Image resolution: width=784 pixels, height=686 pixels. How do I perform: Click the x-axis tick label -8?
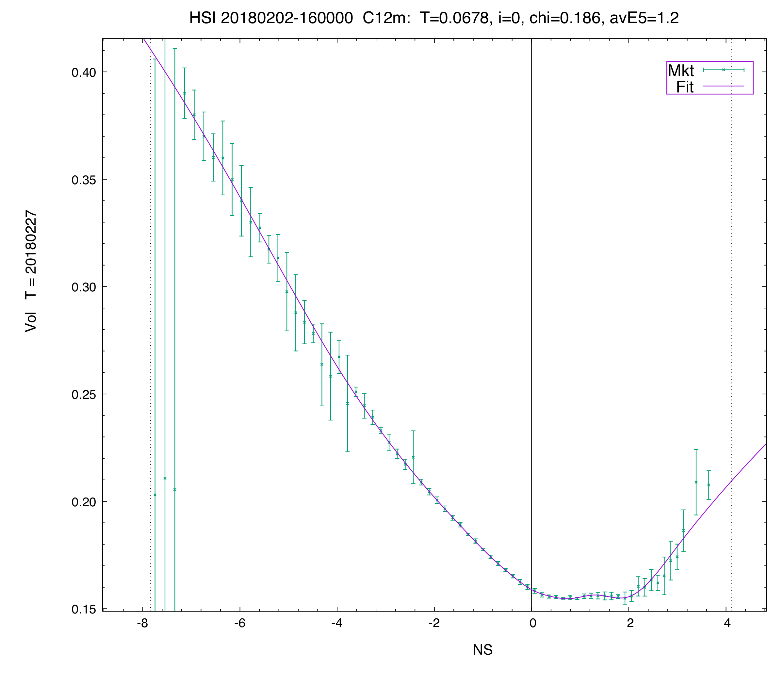[x=142, y=623]
